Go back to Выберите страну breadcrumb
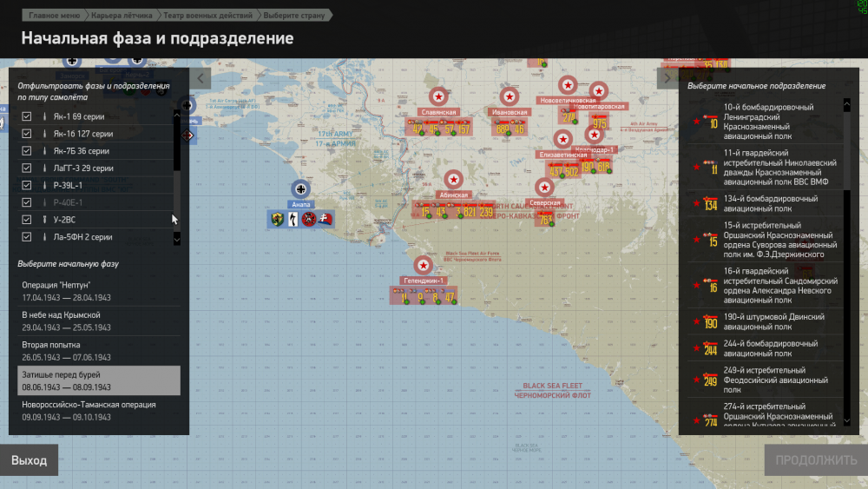This screenshot has width=868, height=489. pyautogui.click(x=294, y=15)
